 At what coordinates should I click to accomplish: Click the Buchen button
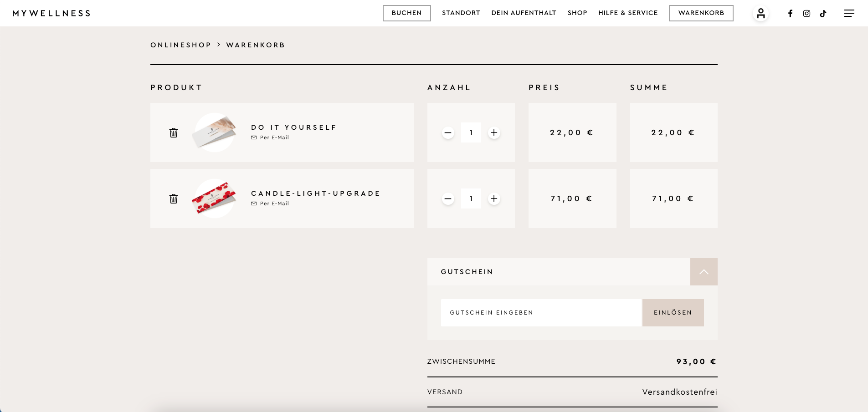pyautogui.click(x=406, y=13)
